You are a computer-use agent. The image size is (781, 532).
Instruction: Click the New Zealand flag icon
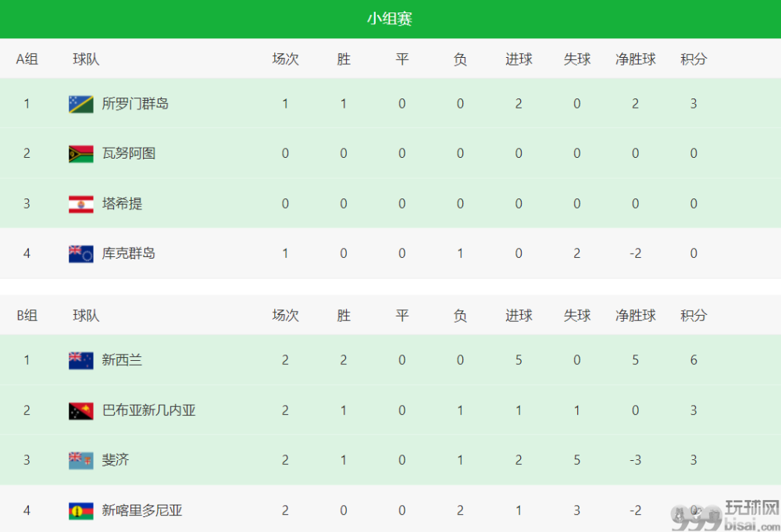click(80, 360)
